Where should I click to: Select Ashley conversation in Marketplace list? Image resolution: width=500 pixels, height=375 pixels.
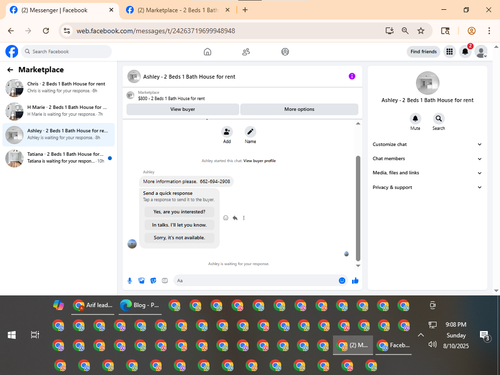coord(59,134)
